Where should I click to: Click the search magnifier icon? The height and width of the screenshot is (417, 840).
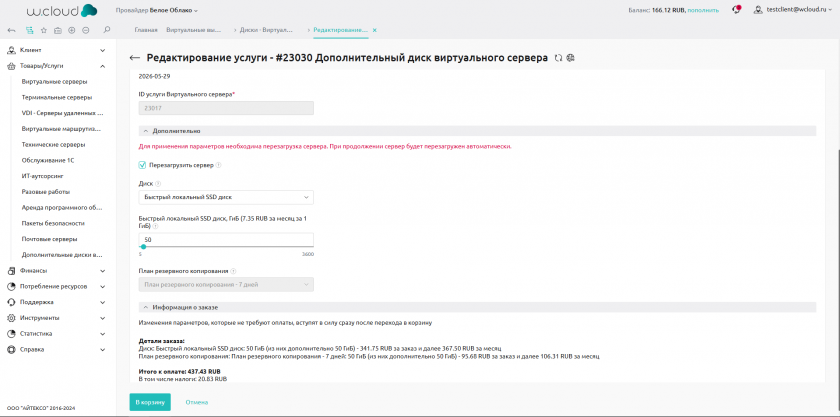[106, 30]
